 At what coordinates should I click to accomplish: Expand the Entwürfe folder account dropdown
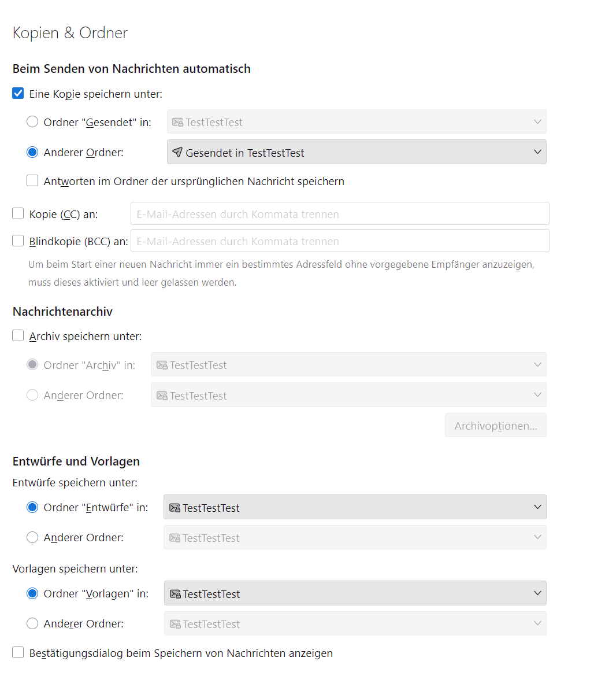pyautogui.click(x=355, y=507)
